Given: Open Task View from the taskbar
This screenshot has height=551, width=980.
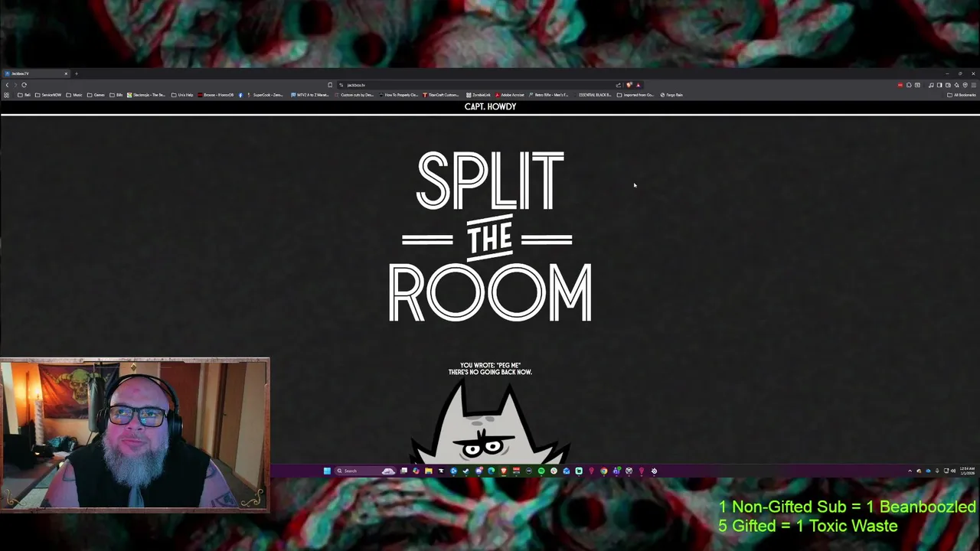Looking at the screenshot, I should [x=403, y=471].
